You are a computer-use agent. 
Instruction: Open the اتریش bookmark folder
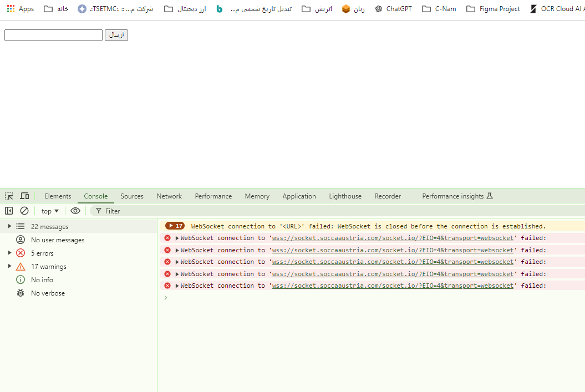pos(317,8)
